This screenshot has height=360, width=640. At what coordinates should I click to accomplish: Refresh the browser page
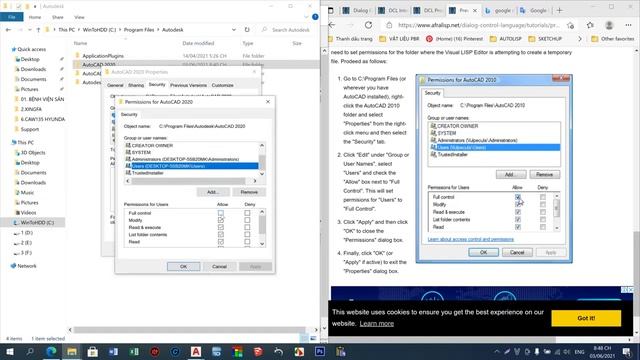(369, 25)
